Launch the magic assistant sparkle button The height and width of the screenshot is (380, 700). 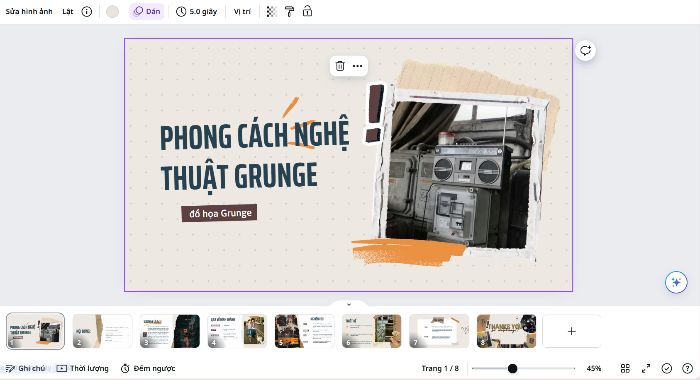(x=676, y=282)
